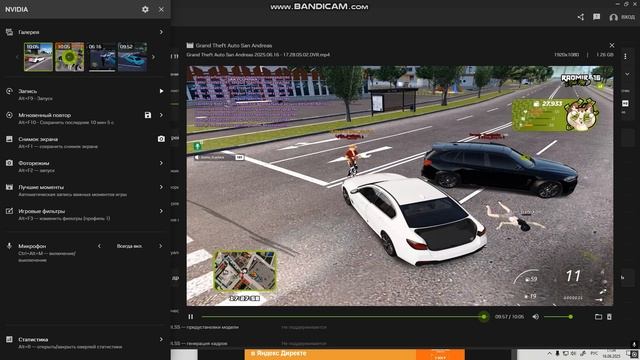Delete the video with trash icon
Viewport: 640px width, 360px height.
[x=609, y=317]
